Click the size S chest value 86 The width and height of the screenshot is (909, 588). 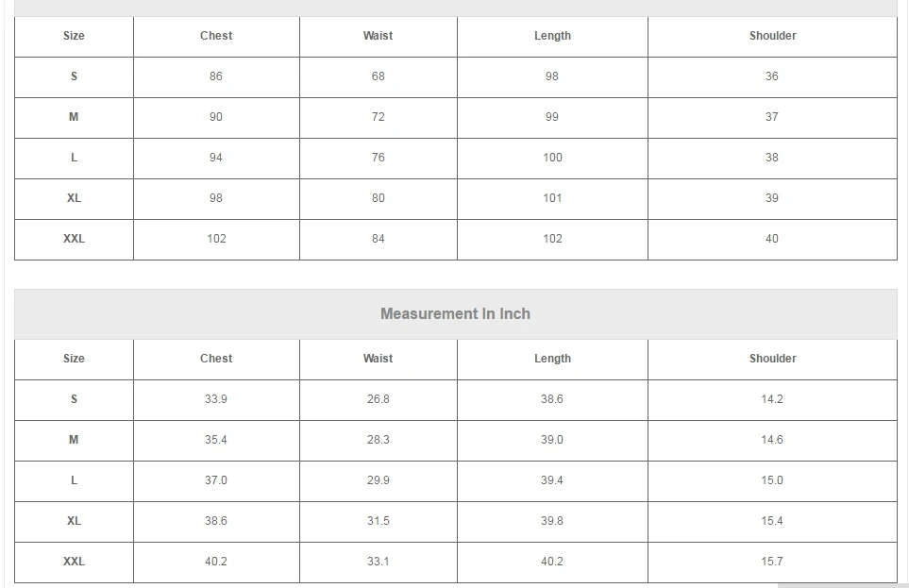[x=216, y=76]
